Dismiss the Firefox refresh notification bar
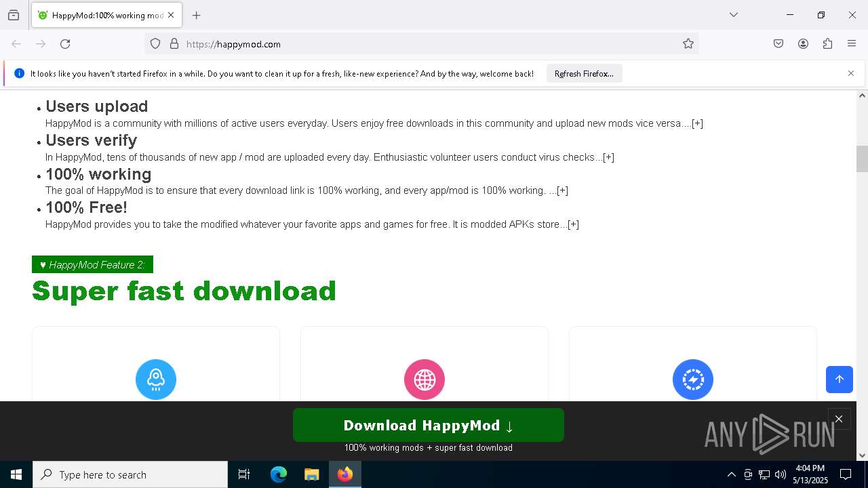 point(851,73)
